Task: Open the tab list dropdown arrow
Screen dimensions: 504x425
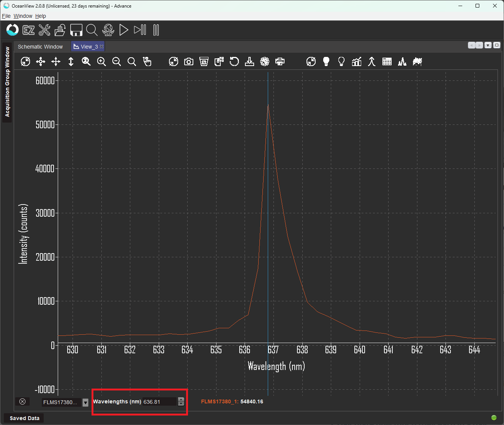Action: point(488,45)
